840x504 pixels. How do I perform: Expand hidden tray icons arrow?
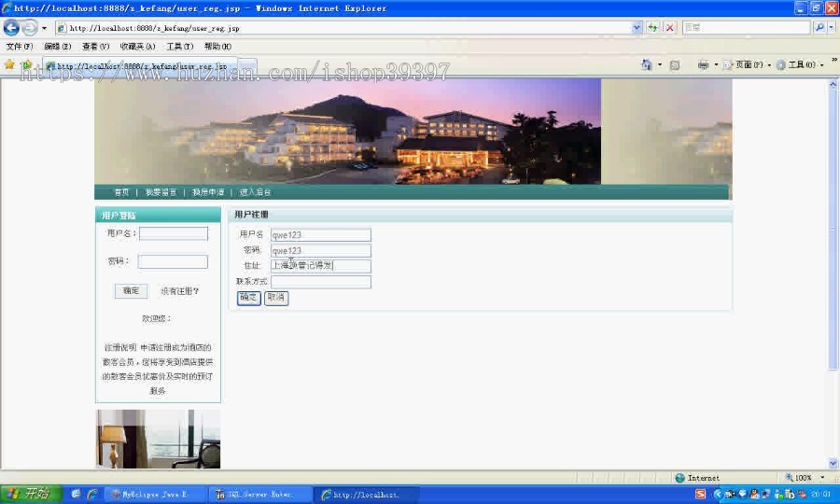click(718, 494)
